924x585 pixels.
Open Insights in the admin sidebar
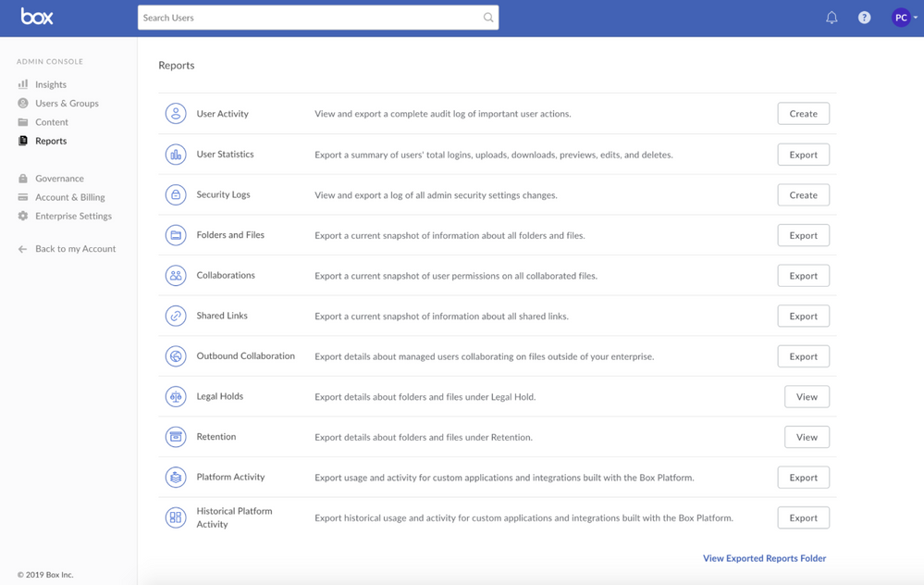coord(51,84)
